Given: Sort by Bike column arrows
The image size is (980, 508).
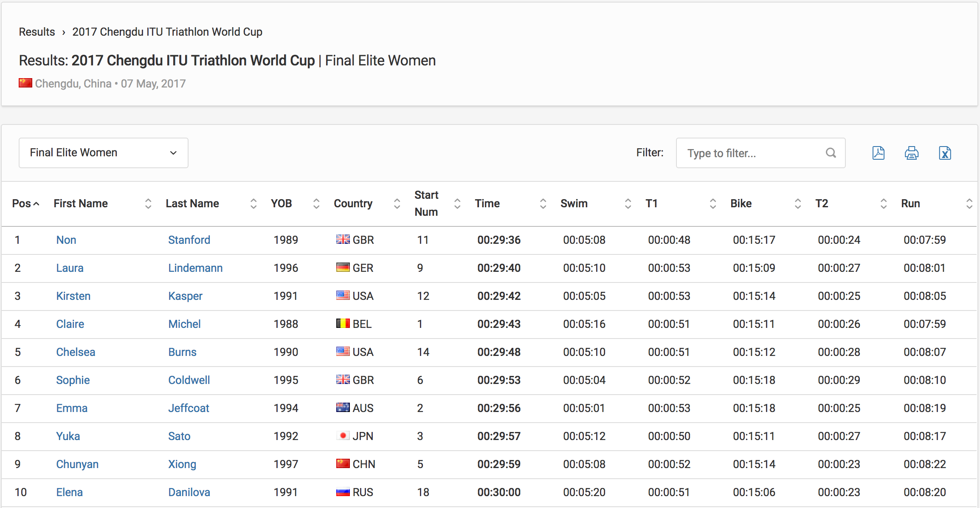Looking at the screenshot, I should [x=797, y=203].
